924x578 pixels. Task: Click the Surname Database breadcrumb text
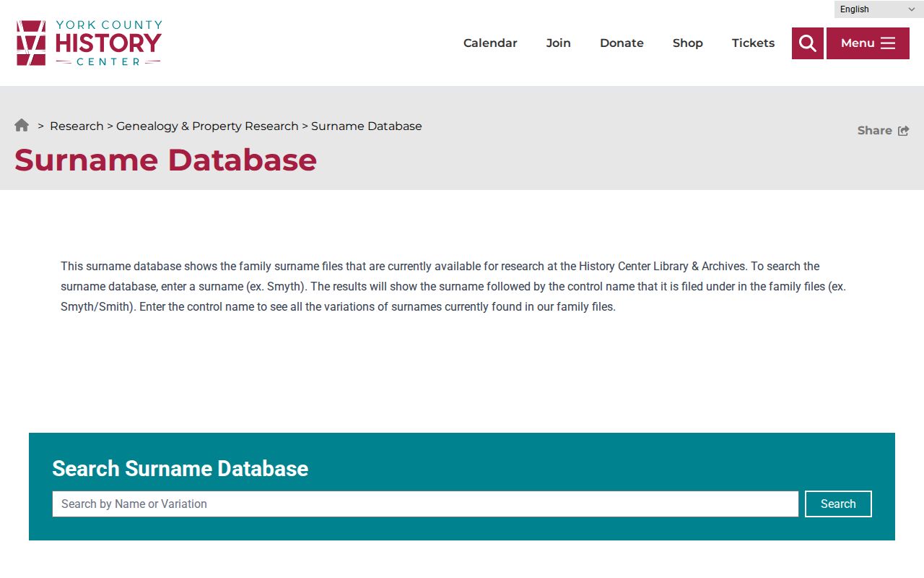[367, 126]
